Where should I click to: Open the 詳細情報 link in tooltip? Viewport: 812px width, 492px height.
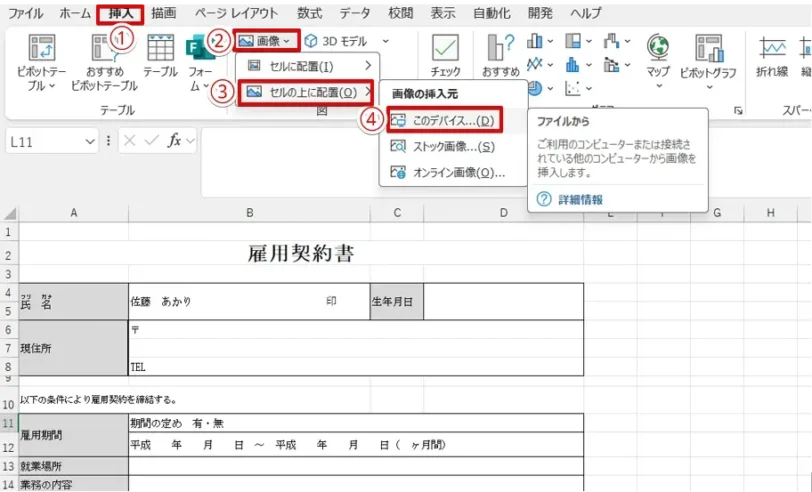(580, 199)
